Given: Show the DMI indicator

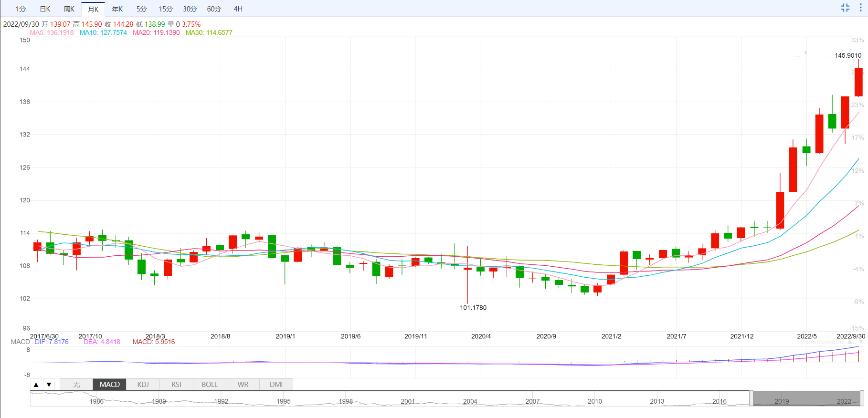Looking at the screenshot, I should tap(276, 385).
